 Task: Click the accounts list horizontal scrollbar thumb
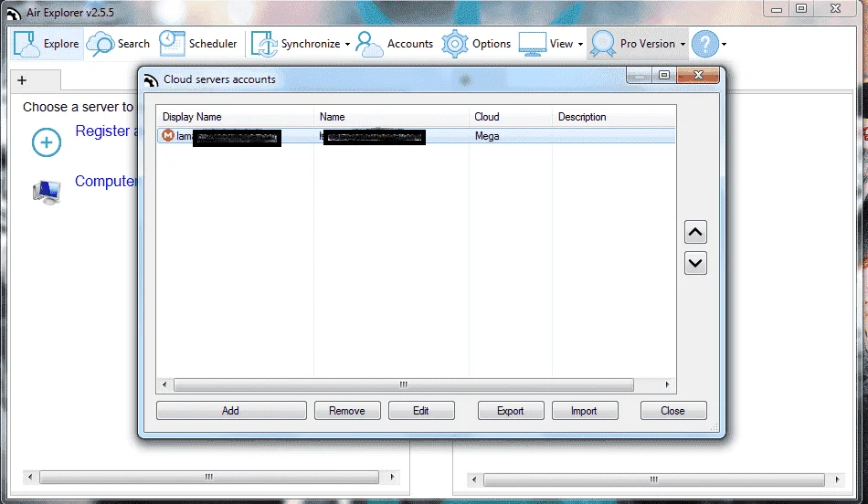click(404, 384)
